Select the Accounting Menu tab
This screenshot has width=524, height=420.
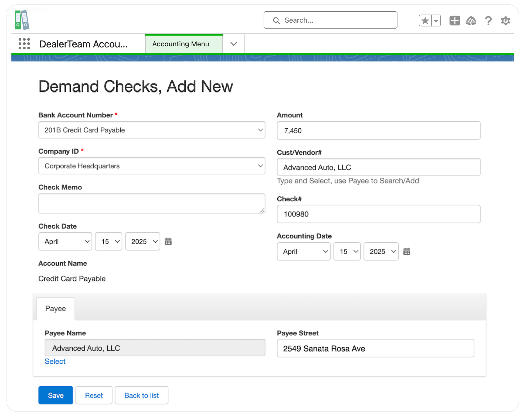point(184,44)
